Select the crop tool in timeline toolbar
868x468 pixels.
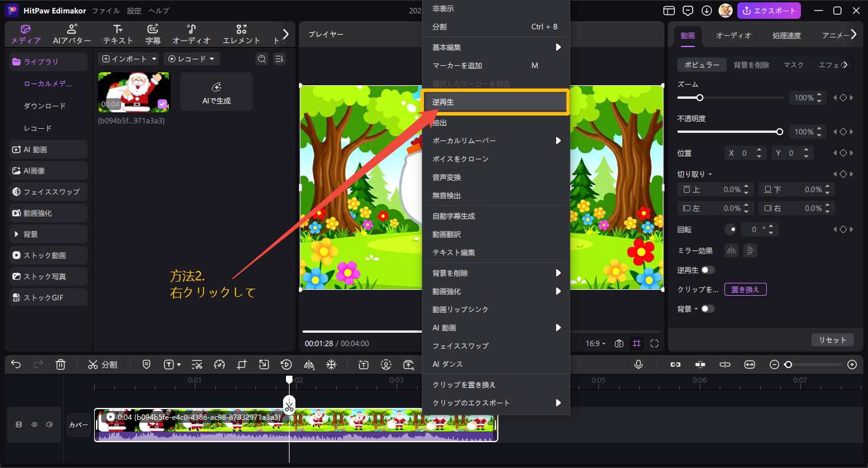pyautogui.click(x=241, y=365)
